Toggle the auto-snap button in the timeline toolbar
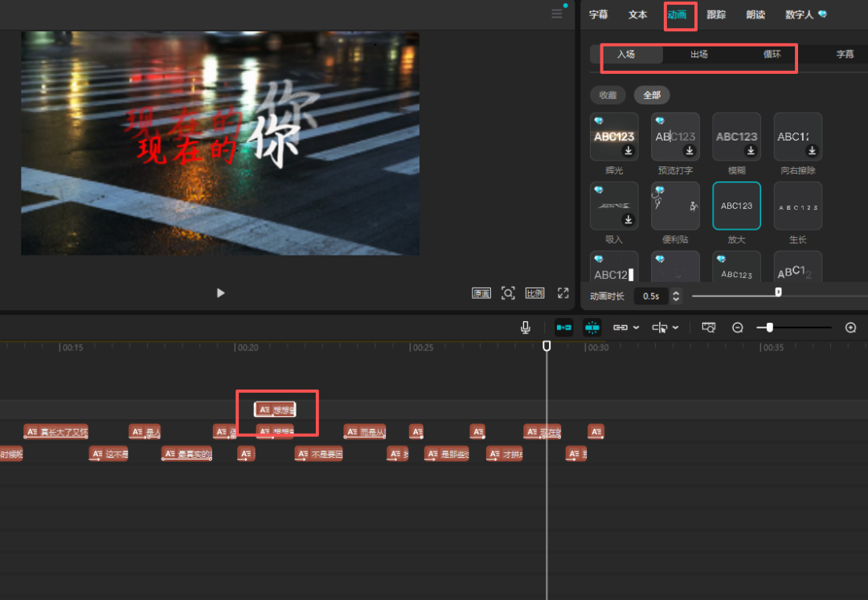This screenshot has width=868, height=600. pos(592,328)
